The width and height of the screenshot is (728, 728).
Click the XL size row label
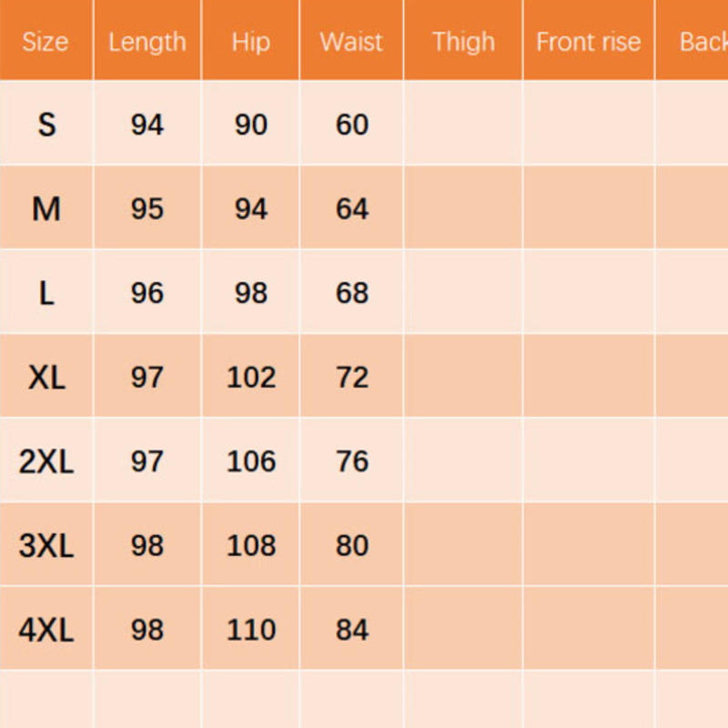(46, 377)
